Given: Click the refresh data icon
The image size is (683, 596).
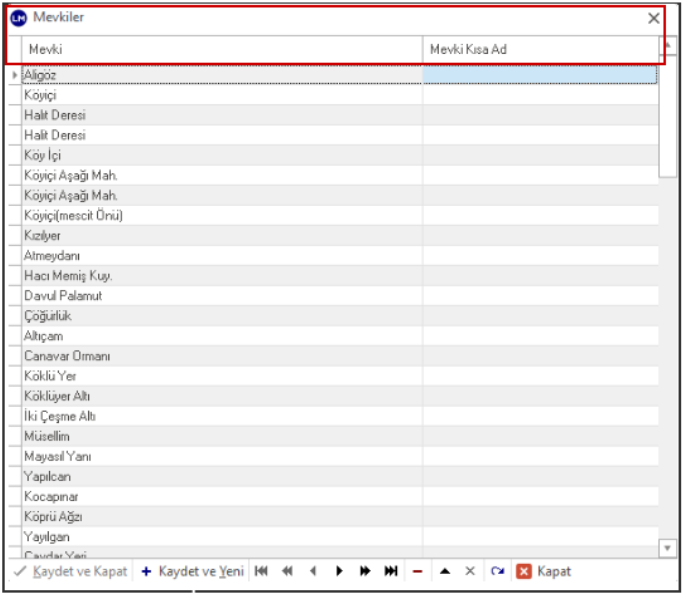Looking at the screenshot, I should (x=497, y=571).
